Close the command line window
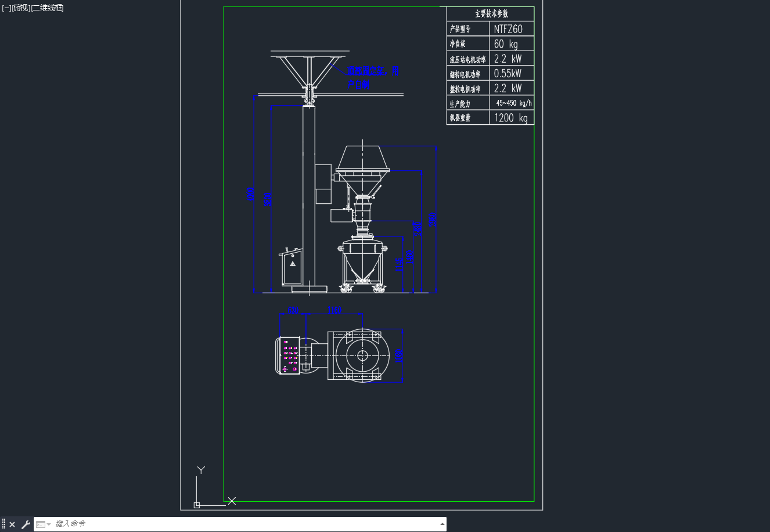 (12, 524)
